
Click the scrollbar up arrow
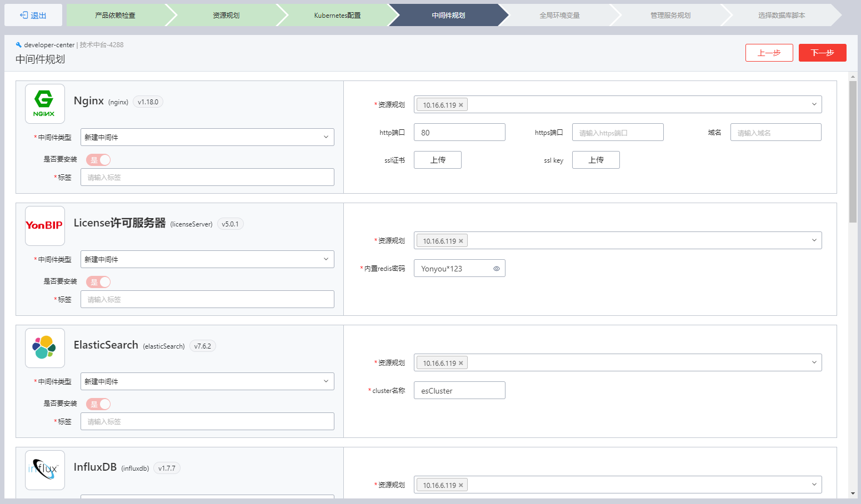click(x=853, y=77)
